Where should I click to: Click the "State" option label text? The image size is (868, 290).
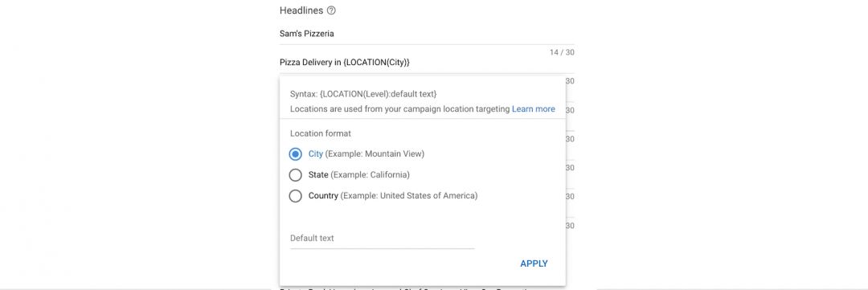(318, 175)
